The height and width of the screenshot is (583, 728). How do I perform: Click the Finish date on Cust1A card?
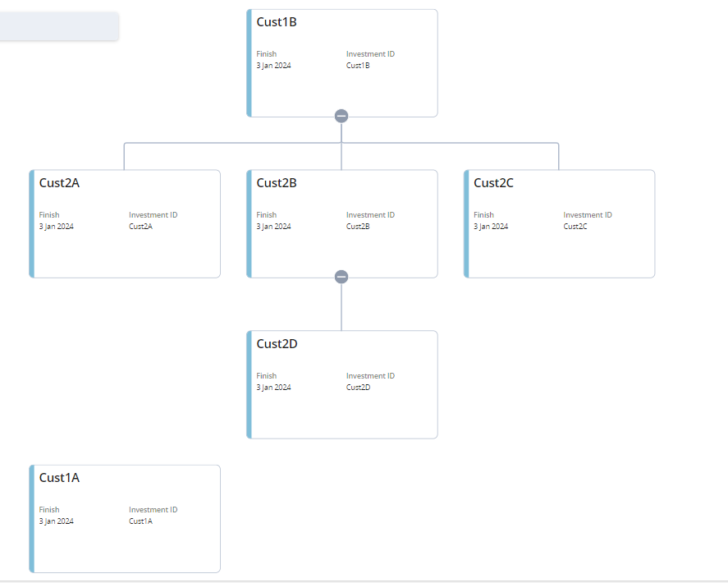click(x=56, y=521)
